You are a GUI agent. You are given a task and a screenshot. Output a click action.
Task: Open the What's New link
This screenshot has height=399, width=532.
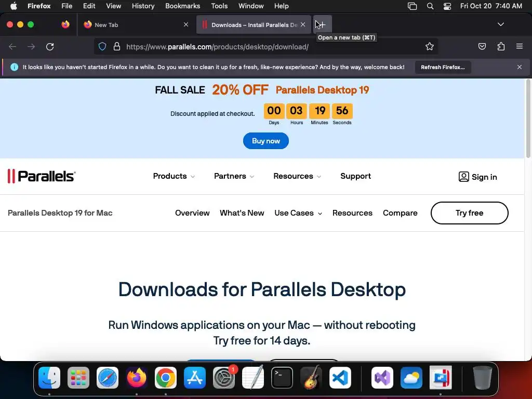pos(242,213)
